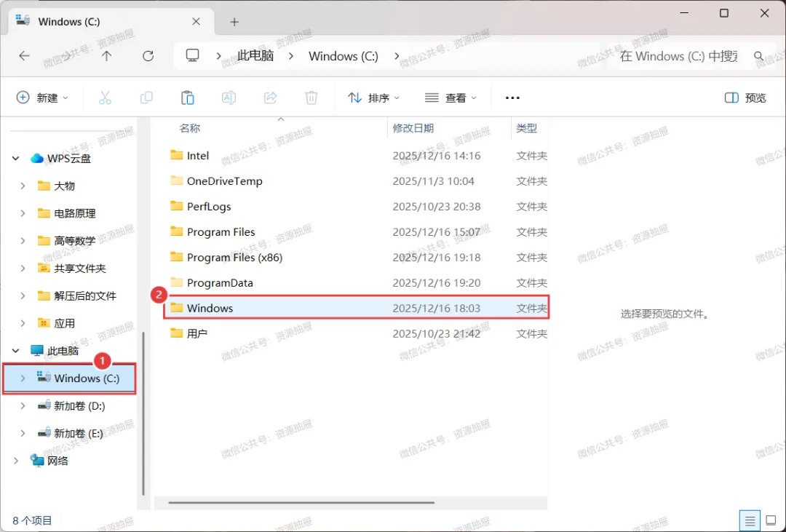Click the Share icon in toolbar
Image resolution: width=786 pixels, height=532 pixels.
270,98
